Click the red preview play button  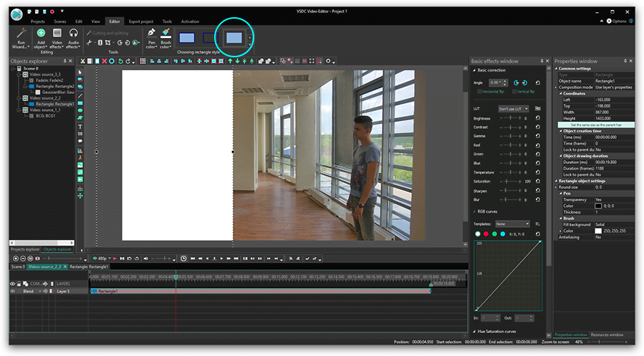(x=115, y=259)
